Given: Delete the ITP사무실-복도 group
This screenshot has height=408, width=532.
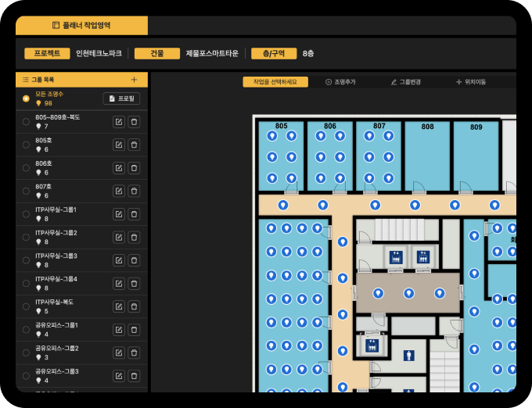Looking at the screenshot, I should pos(134,306).
